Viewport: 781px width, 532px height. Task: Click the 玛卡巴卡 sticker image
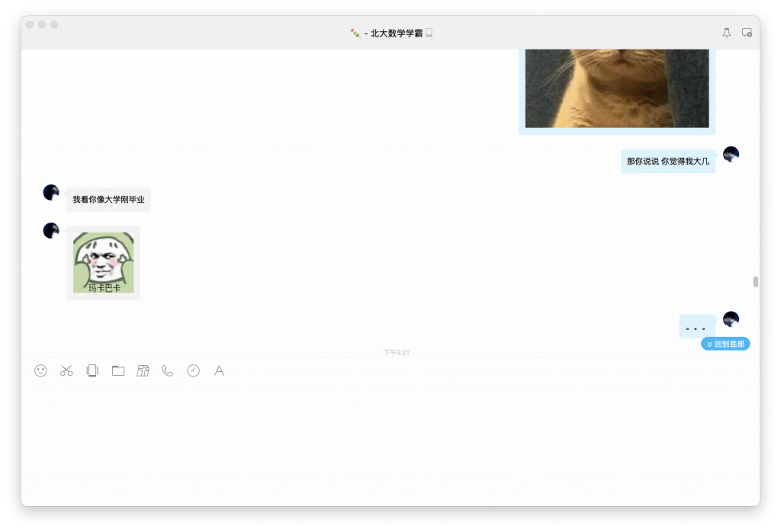click(103, 263)
